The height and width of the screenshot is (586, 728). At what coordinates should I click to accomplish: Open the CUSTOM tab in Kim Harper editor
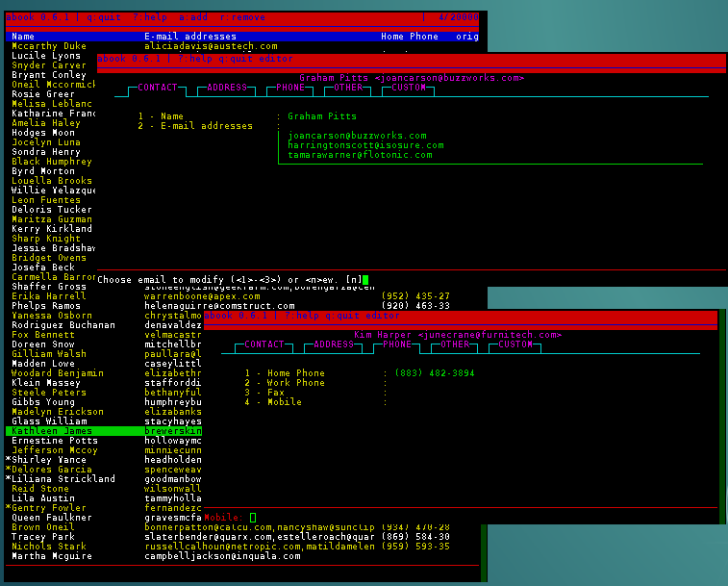[515, 344]
